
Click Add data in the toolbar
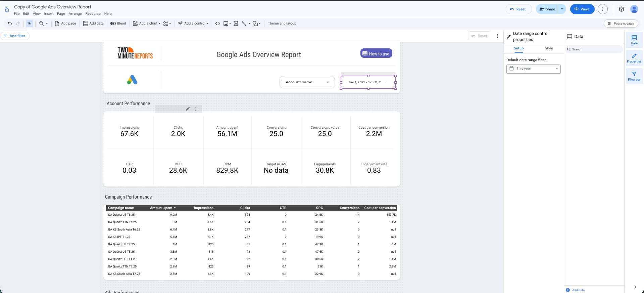coord(93,24)
